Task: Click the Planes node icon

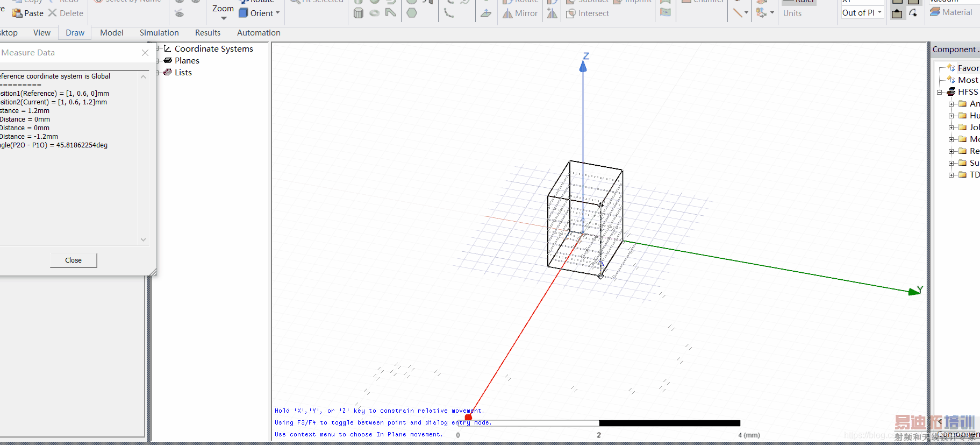Action: 168,61
